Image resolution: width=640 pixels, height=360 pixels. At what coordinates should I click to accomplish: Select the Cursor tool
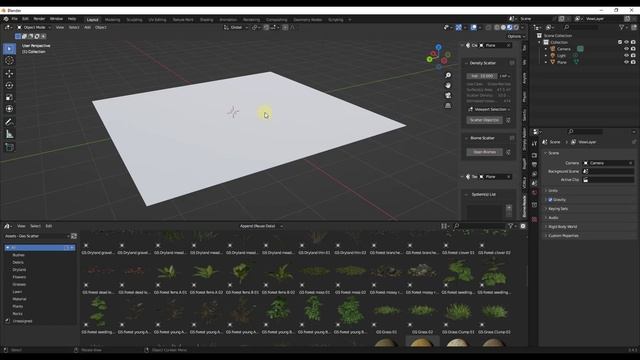[x=9, y=61]
